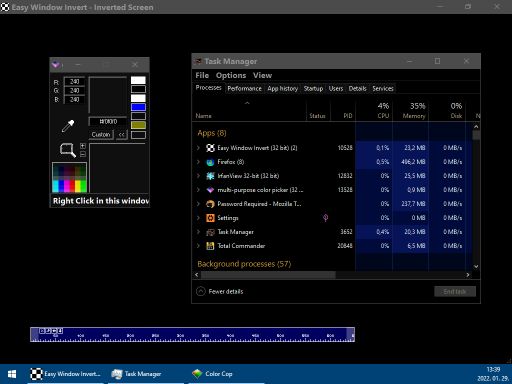Click the Fewer details link
The image size is (512, 384).
point(226,291)
